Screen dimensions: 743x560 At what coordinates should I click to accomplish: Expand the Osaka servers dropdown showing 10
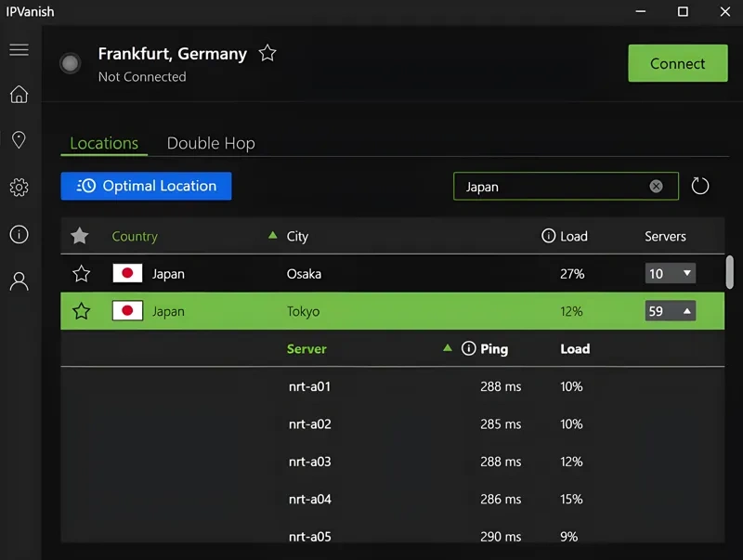670,273
